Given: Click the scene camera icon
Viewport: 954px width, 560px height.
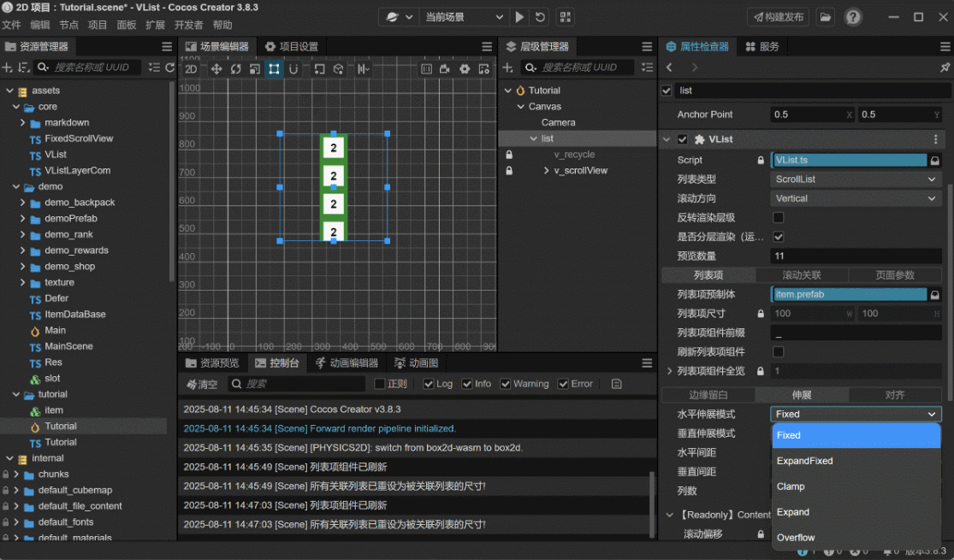Looking at the screenshot, I should (x=446, y=69).
